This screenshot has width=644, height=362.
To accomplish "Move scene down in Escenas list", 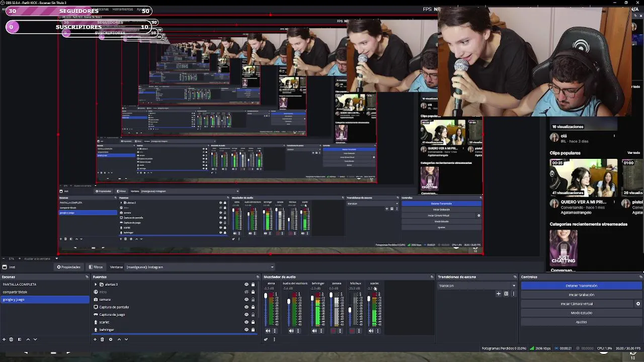I will click(35, 339).
